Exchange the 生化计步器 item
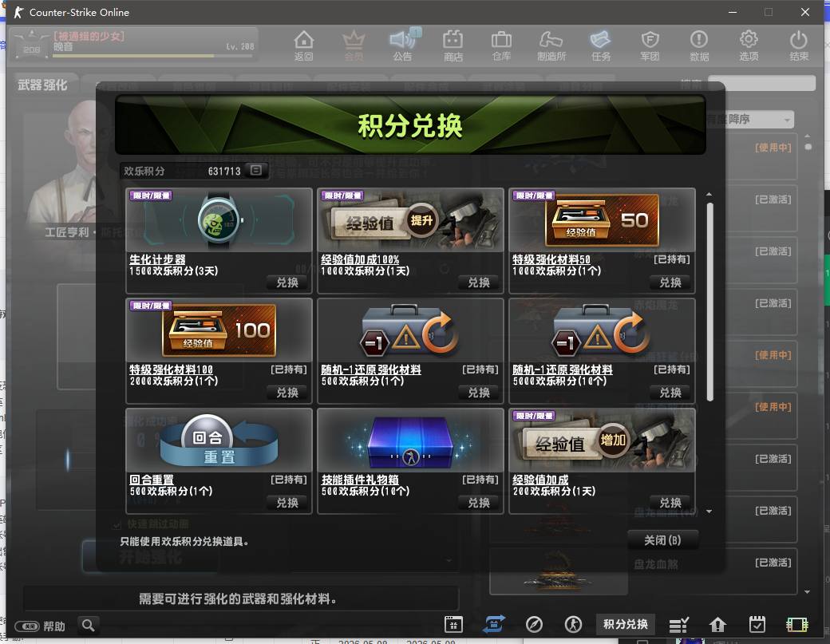This screenshot has width=830, height=644. (287, 282)
